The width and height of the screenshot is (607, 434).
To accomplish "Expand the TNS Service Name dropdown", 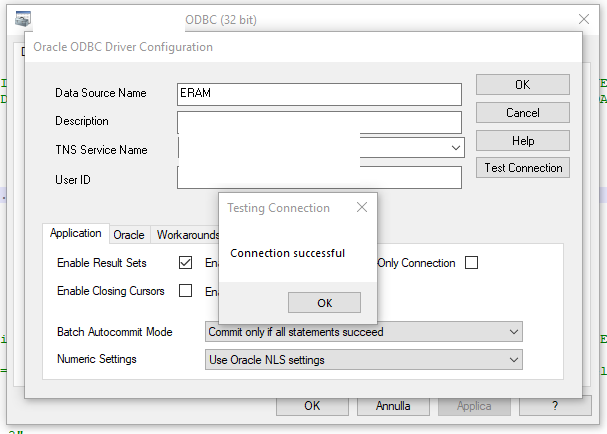I will point(455,148).
